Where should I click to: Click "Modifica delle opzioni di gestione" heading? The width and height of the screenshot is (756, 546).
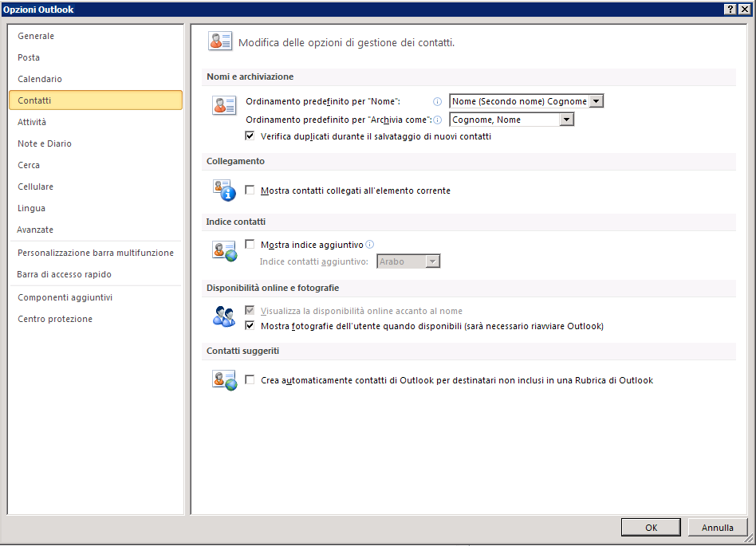(x=346, y=42)
